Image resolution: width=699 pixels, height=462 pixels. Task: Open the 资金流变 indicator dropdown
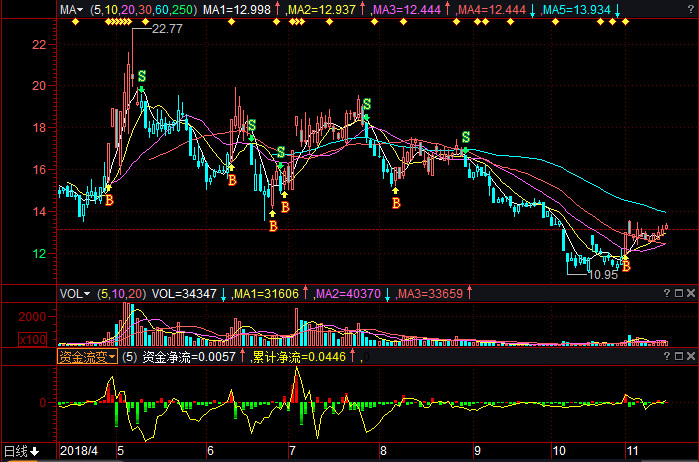87,355
